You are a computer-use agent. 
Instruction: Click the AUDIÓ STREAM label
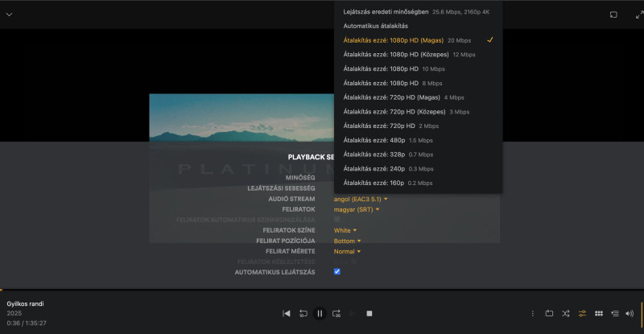[291, 199]
